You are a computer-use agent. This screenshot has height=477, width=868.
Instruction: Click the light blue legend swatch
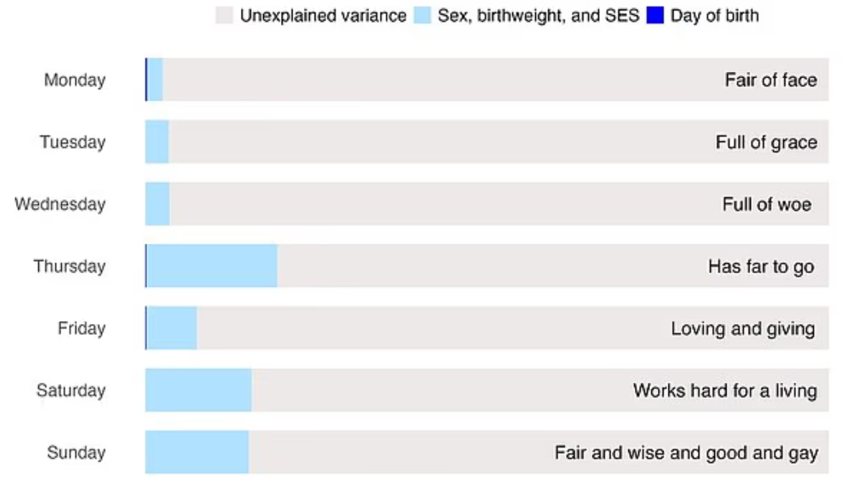point(423,16)
